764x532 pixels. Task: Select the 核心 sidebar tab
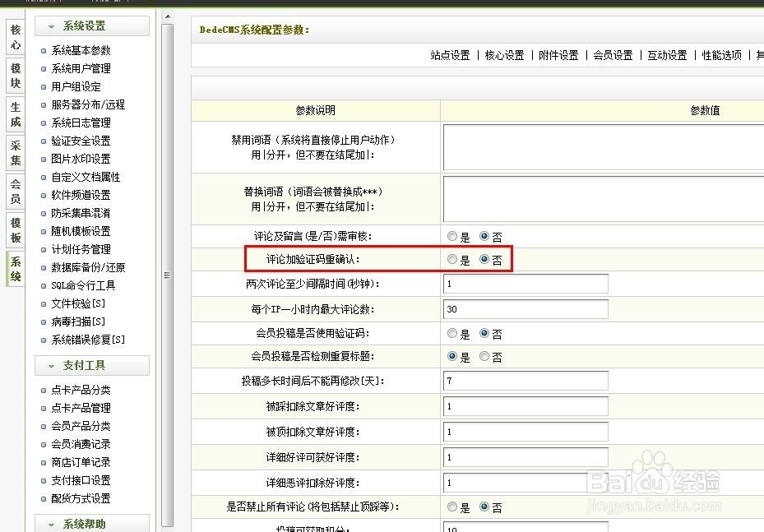[x=14, y=39]
